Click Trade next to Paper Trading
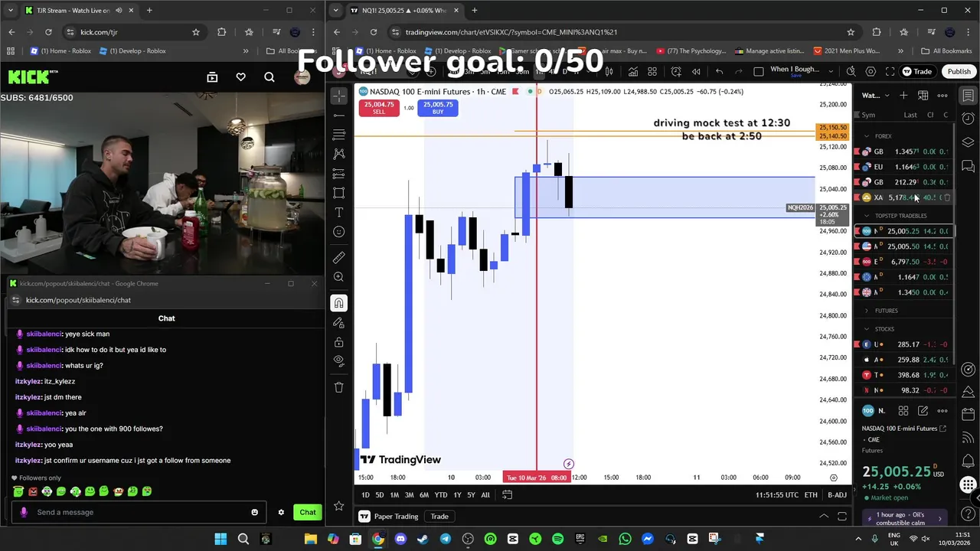Image resolution: width=980 pixels, height=551 pixels. coord(439,517)
